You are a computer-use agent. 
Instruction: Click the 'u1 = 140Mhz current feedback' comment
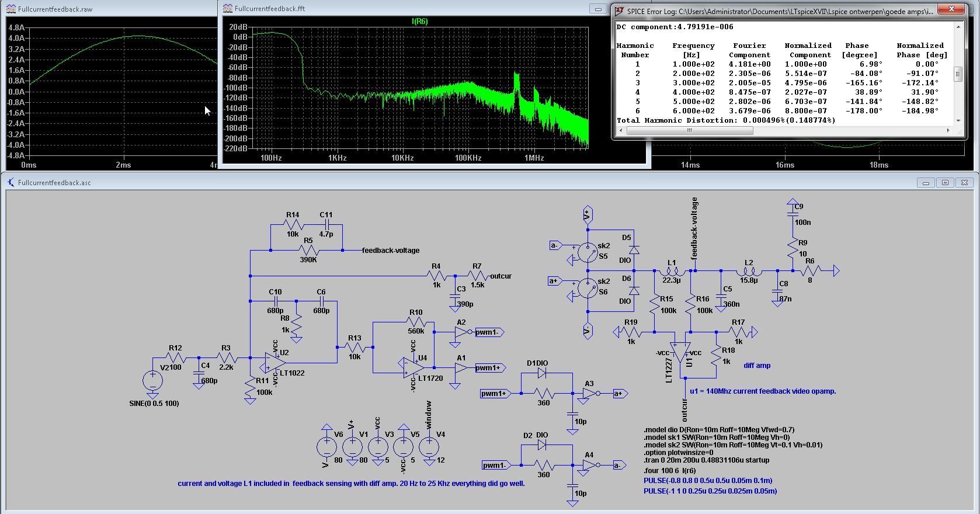point(763,391)
